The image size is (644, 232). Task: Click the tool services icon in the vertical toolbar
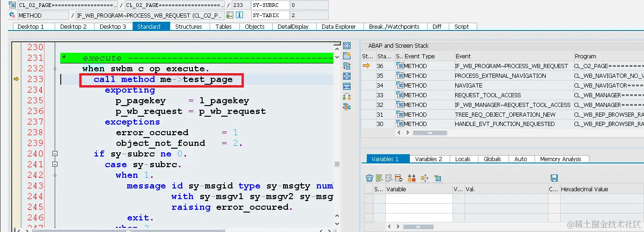[x=346, y=107]
